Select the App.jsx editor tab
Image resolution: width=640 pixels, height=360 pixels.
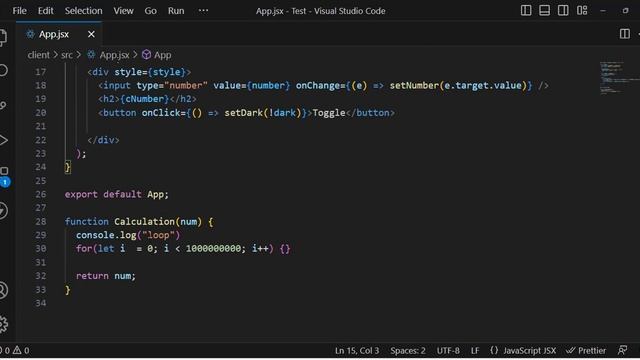point(59,34)
